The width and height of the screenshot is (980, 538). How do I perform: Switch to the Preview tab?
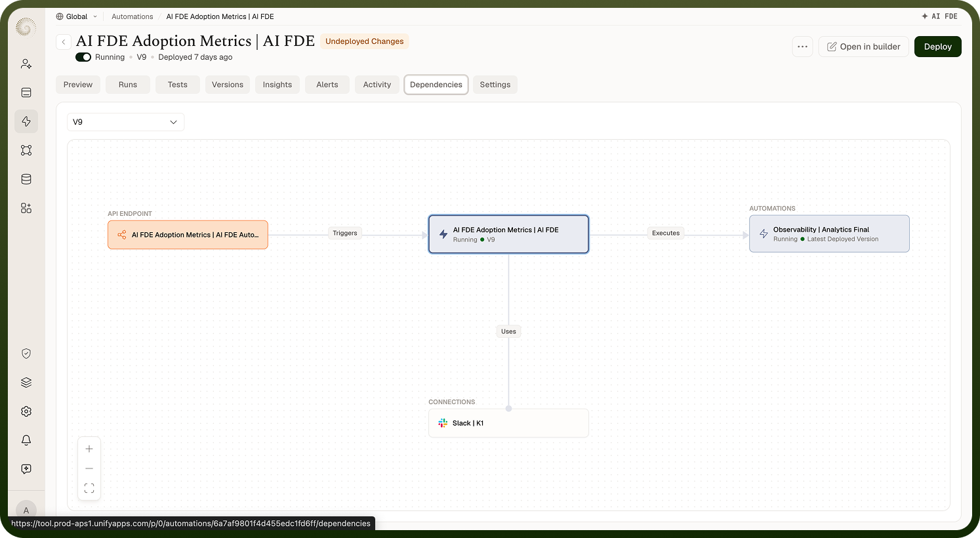point(78,85)
